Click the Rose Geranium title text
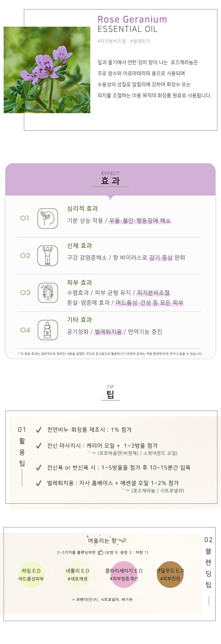Viewport: 221px width, 644px height. click(x=132, y=20)
